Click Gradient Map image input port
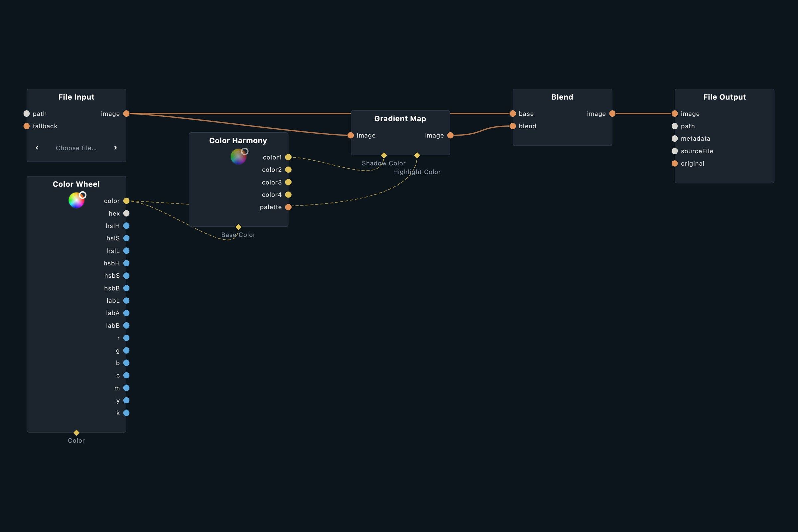The height and width of the screenshot is (532, 798). click(x=350, y=135)
